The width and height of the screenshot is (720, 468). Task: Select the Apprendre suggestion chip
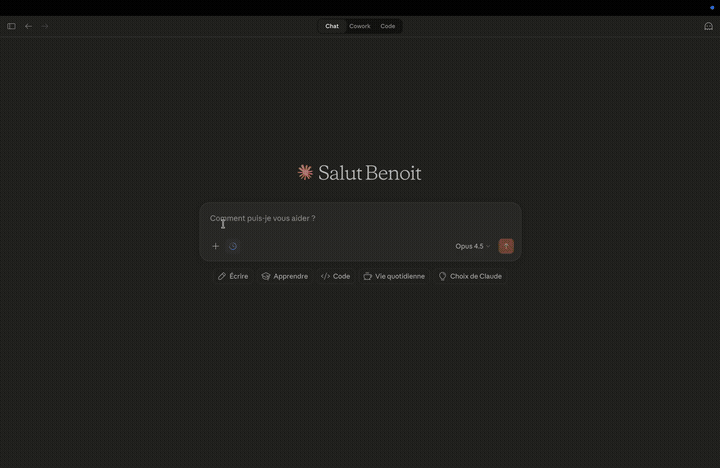pyautogui.click(x=285, y=276)
